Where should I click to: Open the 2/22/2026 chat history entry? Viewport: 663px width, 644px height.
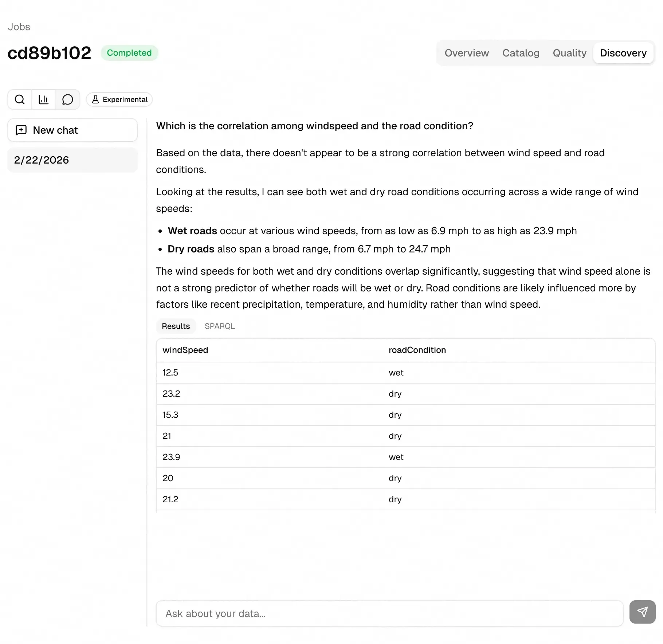tap(72, 160)
